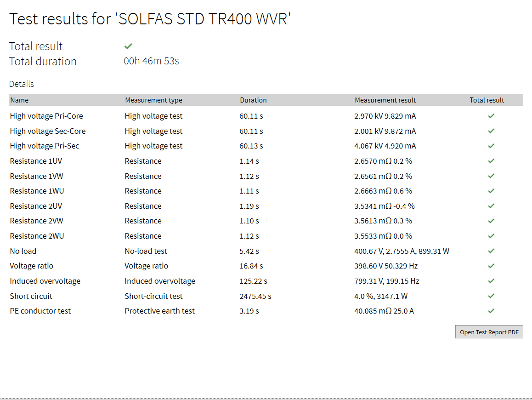Click pass checkmark for High voltage Sec-Core

tap(491, 131)
